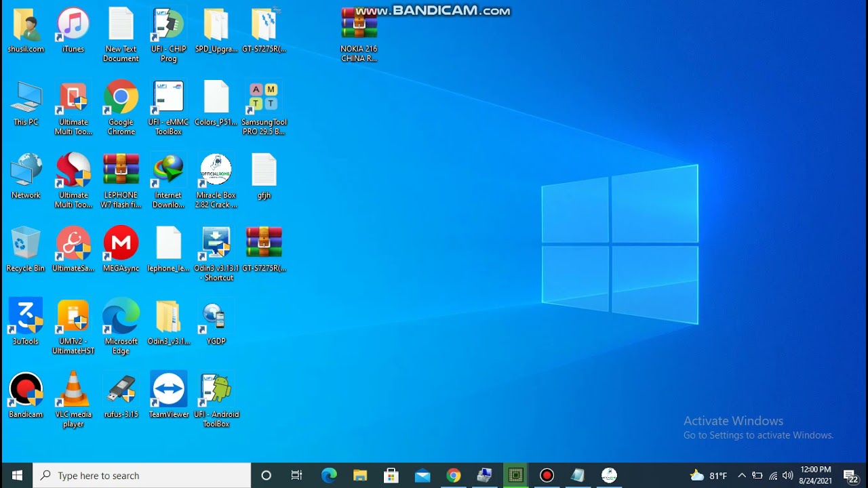The width and height of the screenshot is (868, 488).
Task: Select the GT-S7275R folder icon
Action: (264, 30)
